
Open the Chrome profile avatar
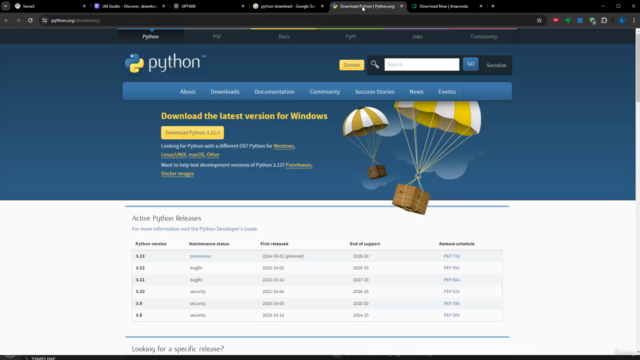click(x=622, y=20)
